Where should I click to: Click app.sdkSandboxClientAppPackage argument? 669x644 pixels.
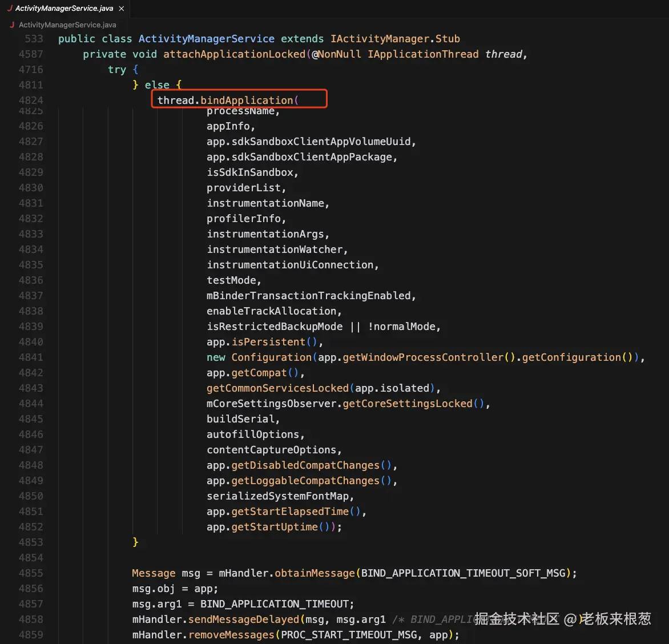299,157
